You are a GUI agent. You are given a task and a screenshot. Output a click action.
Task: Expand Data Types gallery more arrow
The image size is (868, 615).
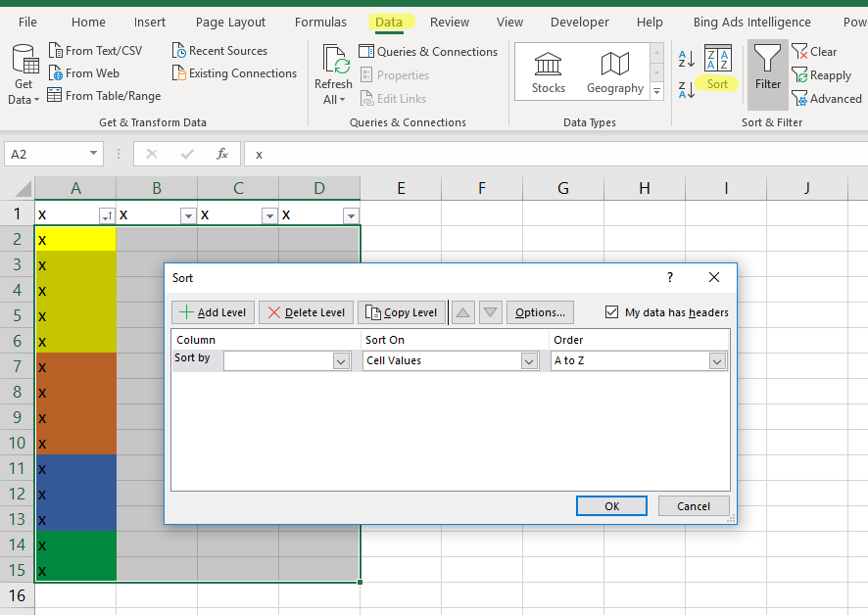[657, 91]
